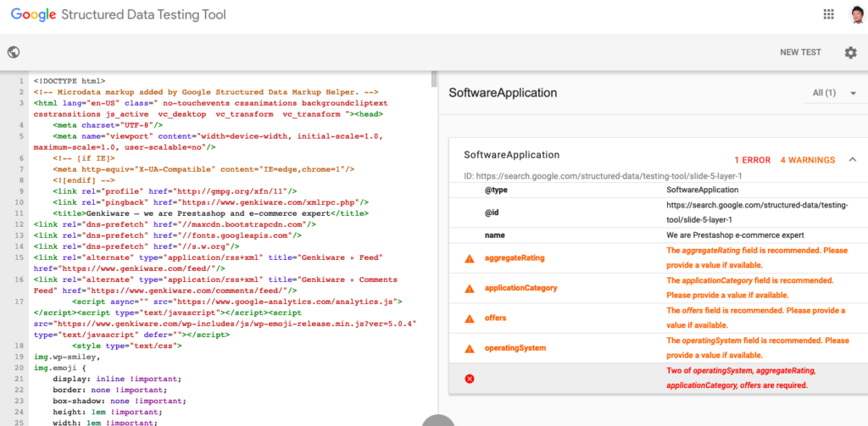Click the round button at editor bottom

[x=438, y=420]
